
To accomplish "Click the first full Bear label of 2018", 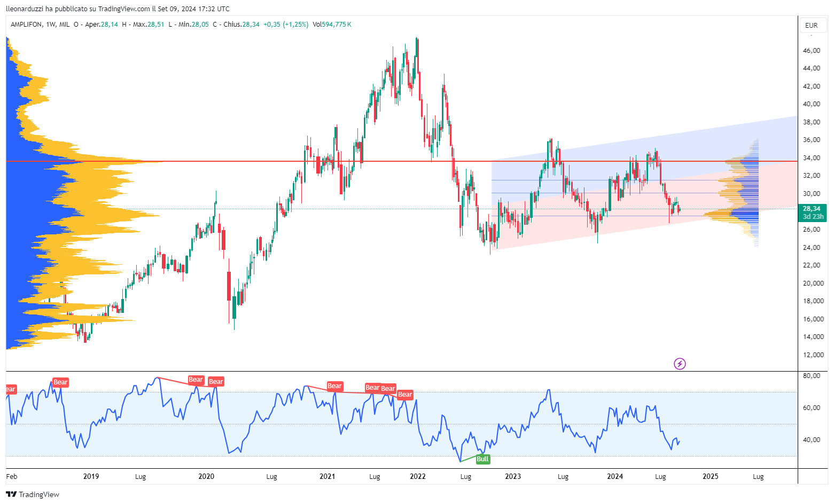I will 60,382.
